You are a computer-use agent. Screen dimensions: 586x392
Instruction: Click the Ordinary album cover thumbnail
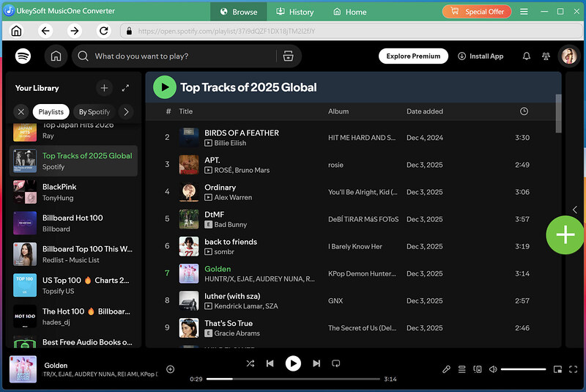pos(189,192)
